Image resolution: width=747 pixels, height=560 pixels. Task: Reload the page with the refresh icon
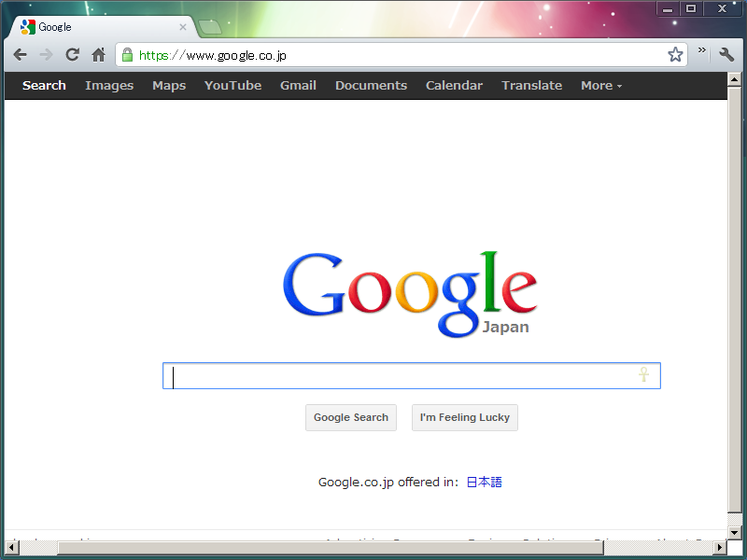(x=73, y=55)
